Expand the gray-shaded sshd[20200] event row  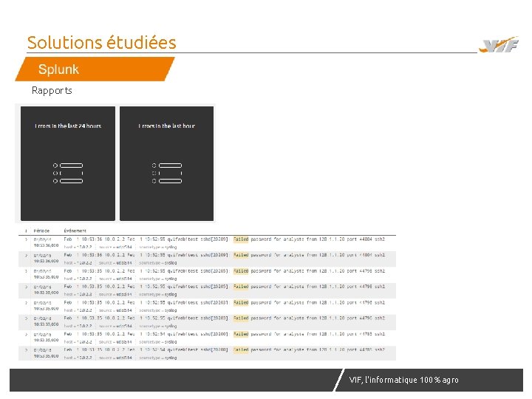point(26,349)
